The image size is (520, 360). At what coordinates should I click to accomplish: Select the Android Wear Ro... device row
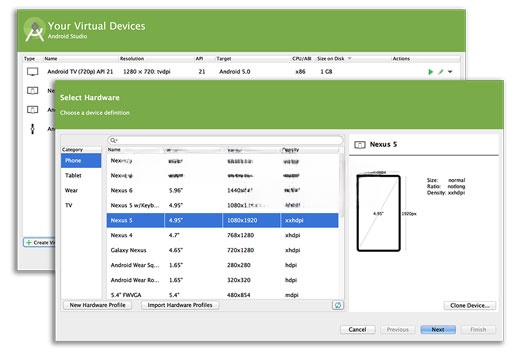click(222, 280)
